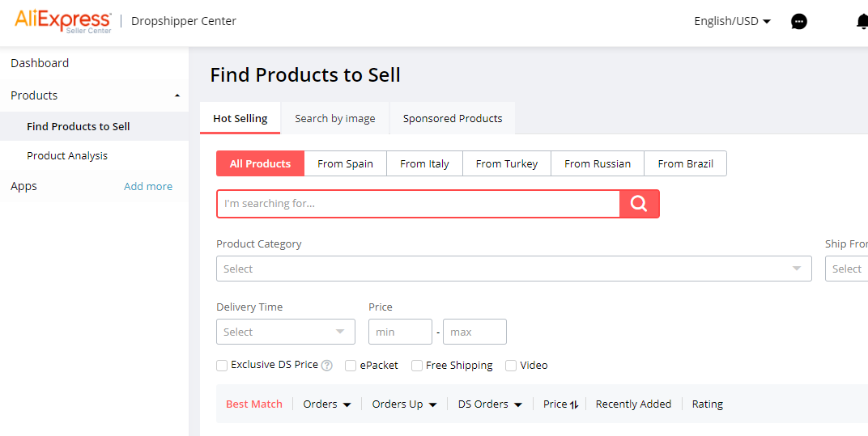This screenshot has width=868, height=436.
Task: Tick the ePacket checkbox
Action: point(351,365)
